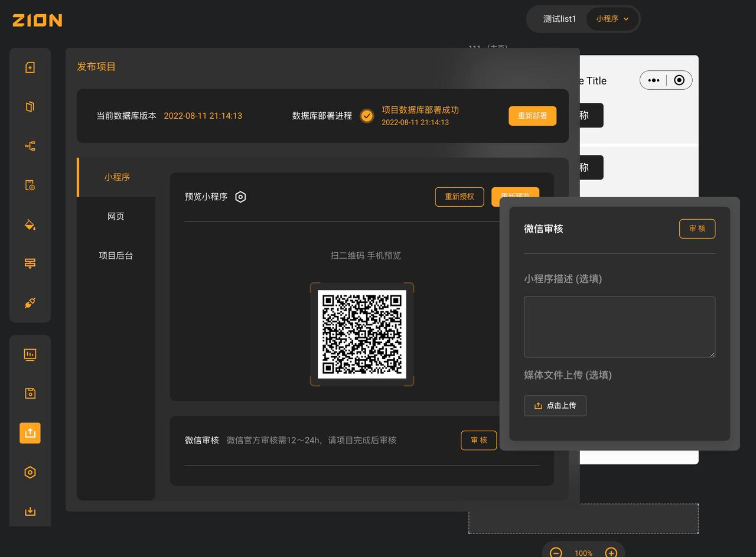This screenshot has width=756, height=557.
Task: Click the database version date 2022-08-11 21:14:13
Action: 203,116
